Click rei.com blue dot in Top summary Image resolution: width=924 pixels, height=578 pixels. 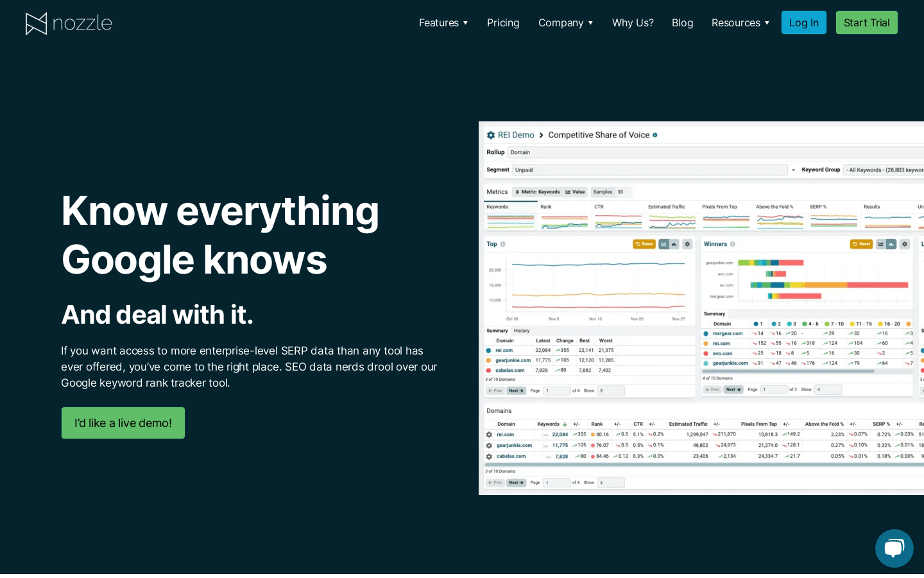(x=489, y=351)
